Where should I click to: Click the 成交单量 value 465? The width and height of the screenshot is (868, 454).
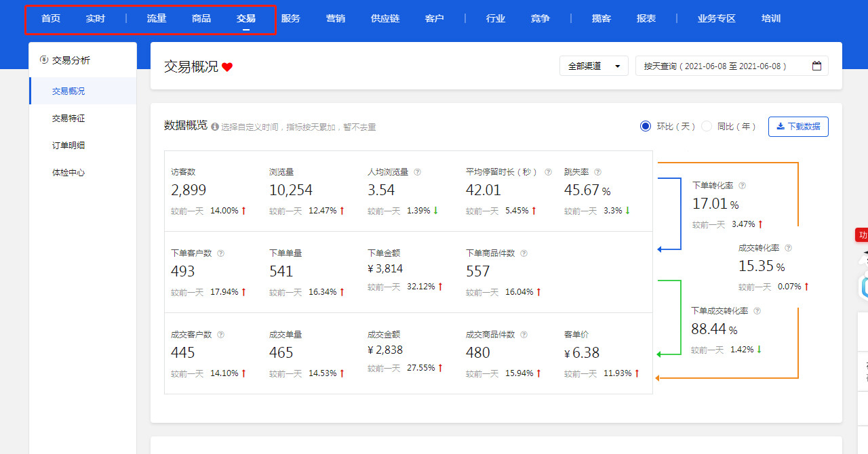(x=281, y=353)
